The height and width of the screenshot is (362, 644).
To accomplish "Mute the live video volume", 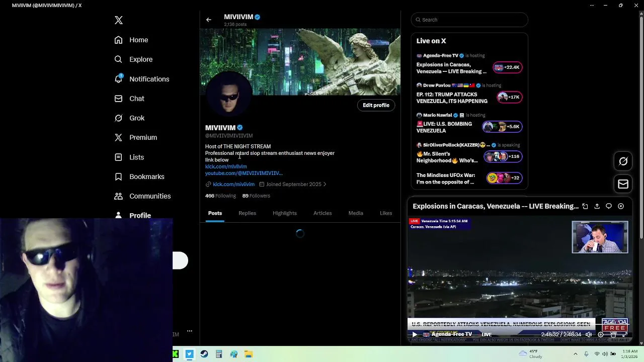I will click(589, 334).
